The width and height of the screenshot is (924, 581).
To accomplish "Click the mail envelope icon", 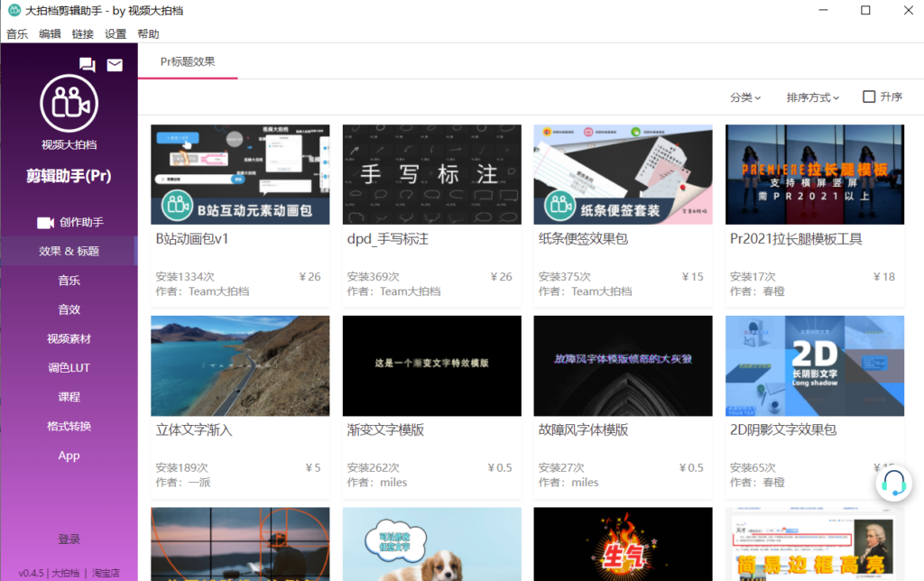I will click(x=114, y=65).
